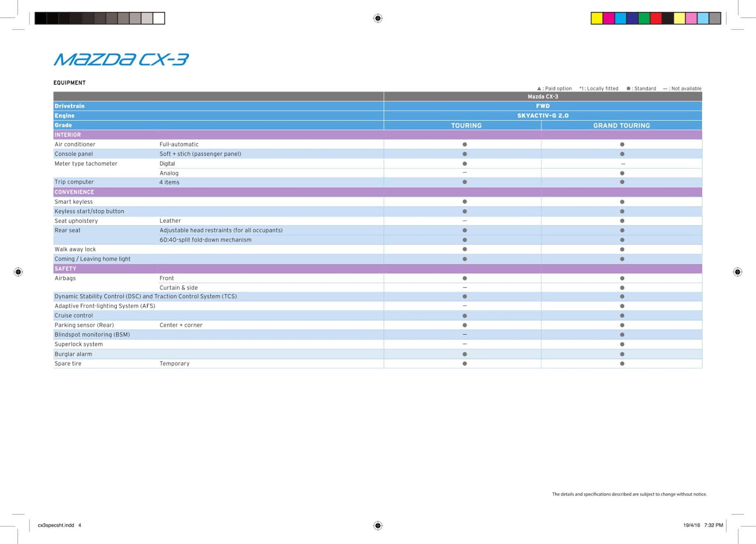Screen dimensions: 756x544
Task: Click the registration mark at bottom center
Action: (378, 526)
